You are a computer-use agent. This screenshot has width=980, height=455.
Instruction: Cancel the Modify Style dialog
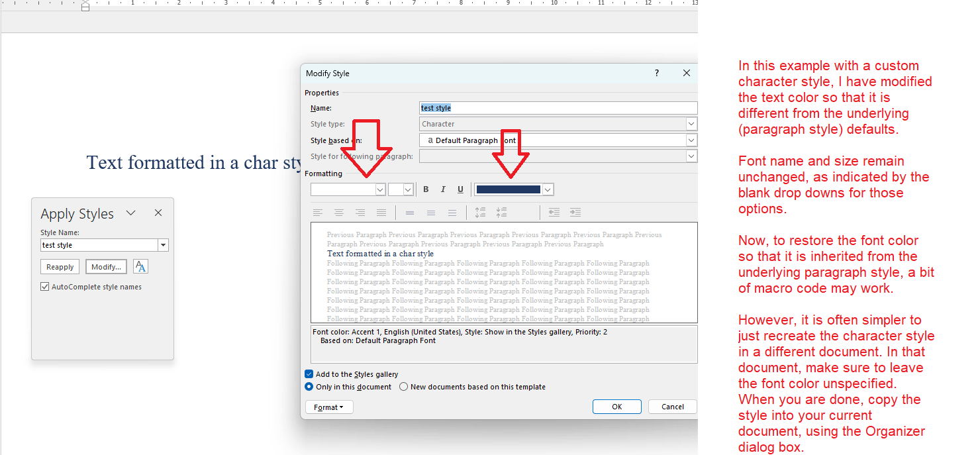[x=673, y=407]
